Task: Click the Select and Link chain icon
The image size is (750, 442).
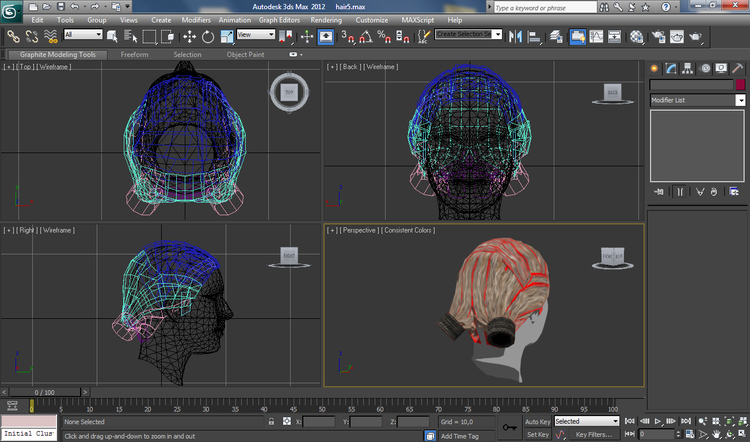Action: pyautogui.click(x=13, y=36)
